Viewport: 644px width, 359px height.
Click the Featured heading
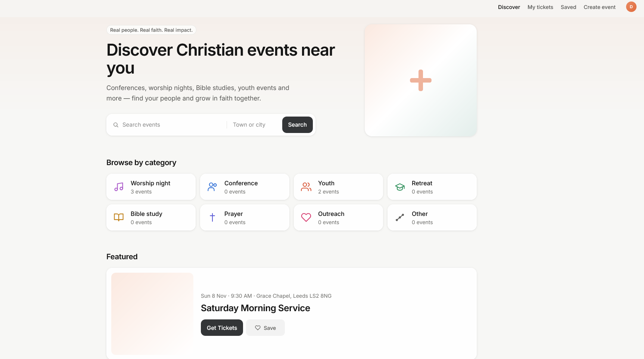pos(122,257)
